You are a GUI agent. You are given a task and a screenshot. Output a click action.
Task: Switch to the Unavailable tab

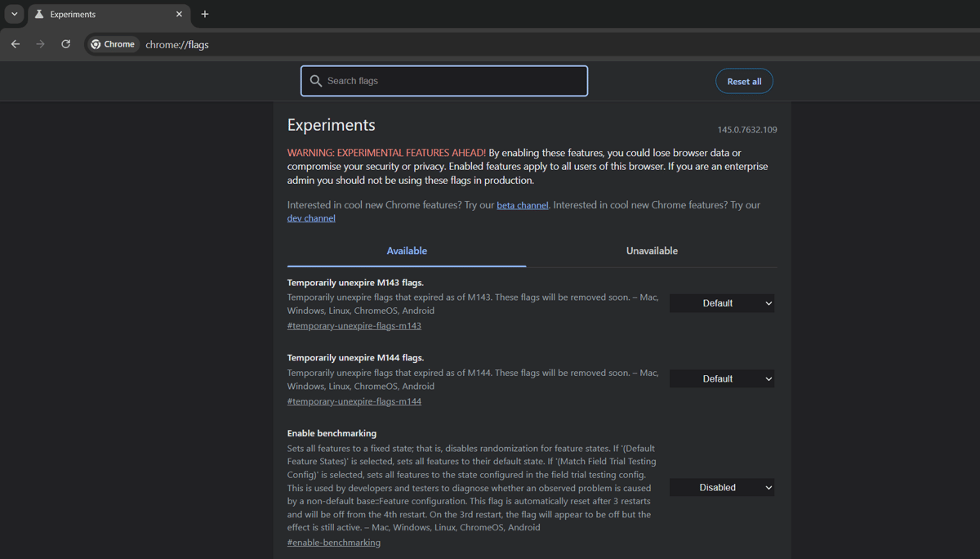coord(652,251)
